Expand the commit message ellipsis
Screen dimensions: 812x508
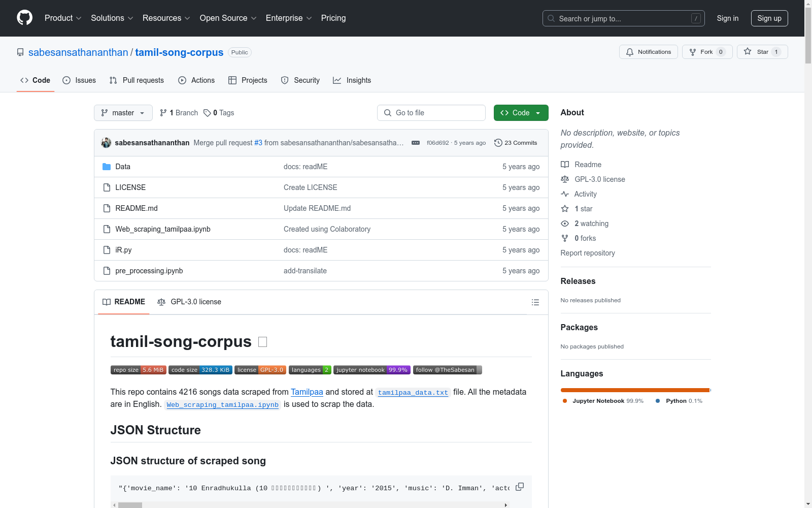tap(416, 143)
